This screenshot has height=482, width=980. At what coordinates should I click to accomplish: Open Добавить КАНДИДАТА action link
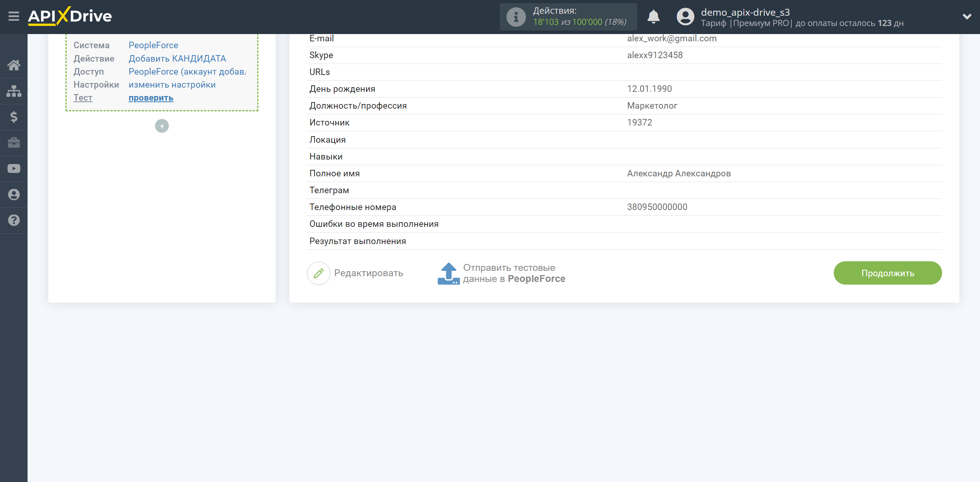(177, 59)
